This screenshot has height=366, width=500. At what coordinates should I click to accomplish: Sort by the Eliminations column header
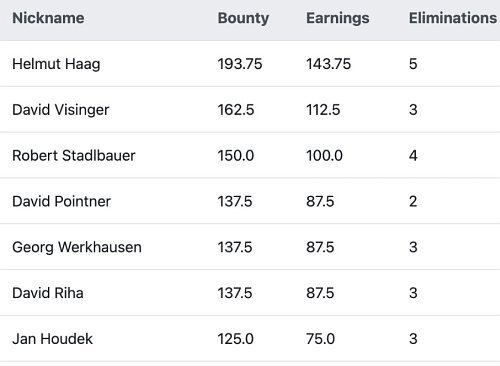453,18
